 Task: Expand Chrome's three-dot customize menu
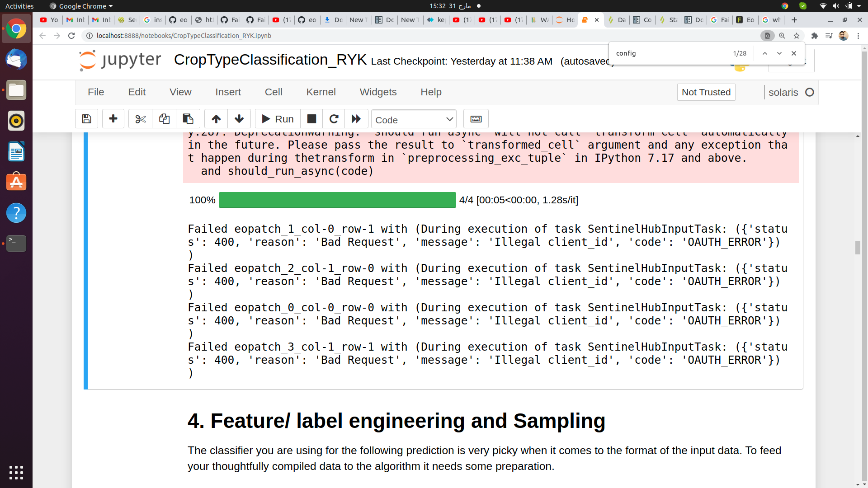(859, 36)
